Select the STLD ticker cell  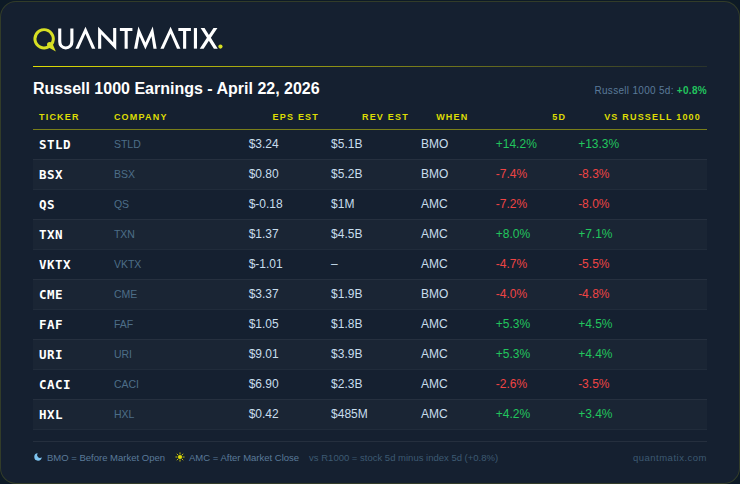[55, 145]
